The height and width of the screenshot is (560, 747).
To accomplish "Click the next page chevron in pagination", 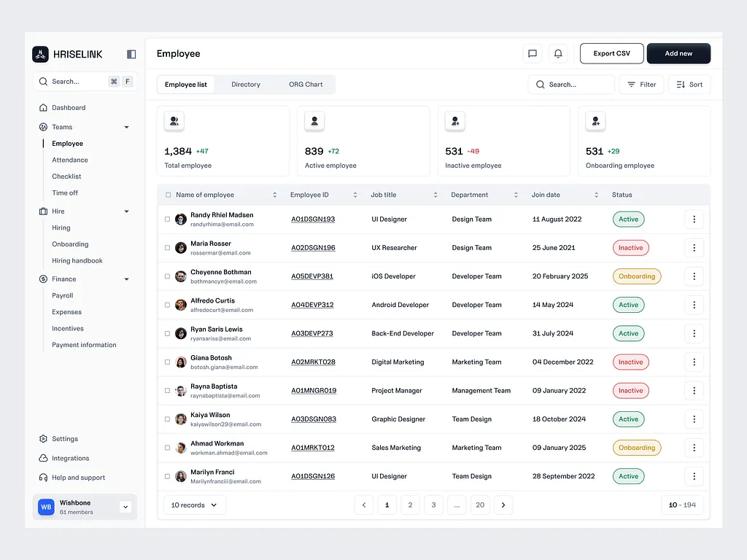I will [503, 505].
